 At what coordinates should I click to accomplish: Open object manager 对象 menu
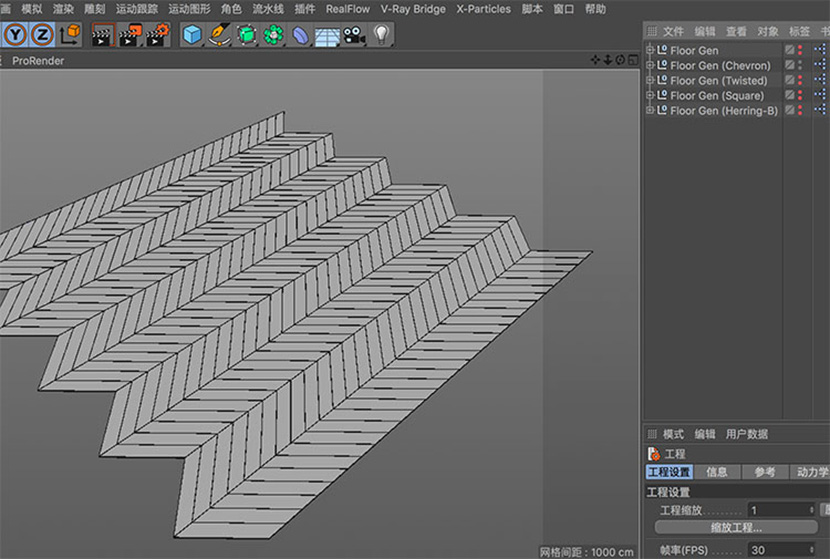pos(768,32)
